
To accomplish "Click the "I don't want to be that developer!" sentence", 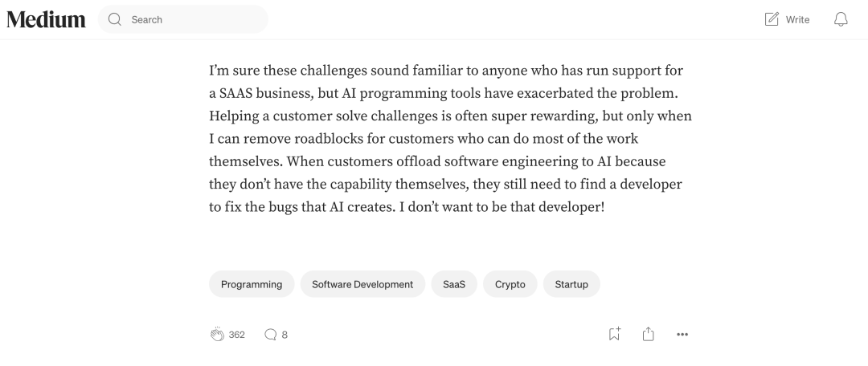I will pos(502,207).
